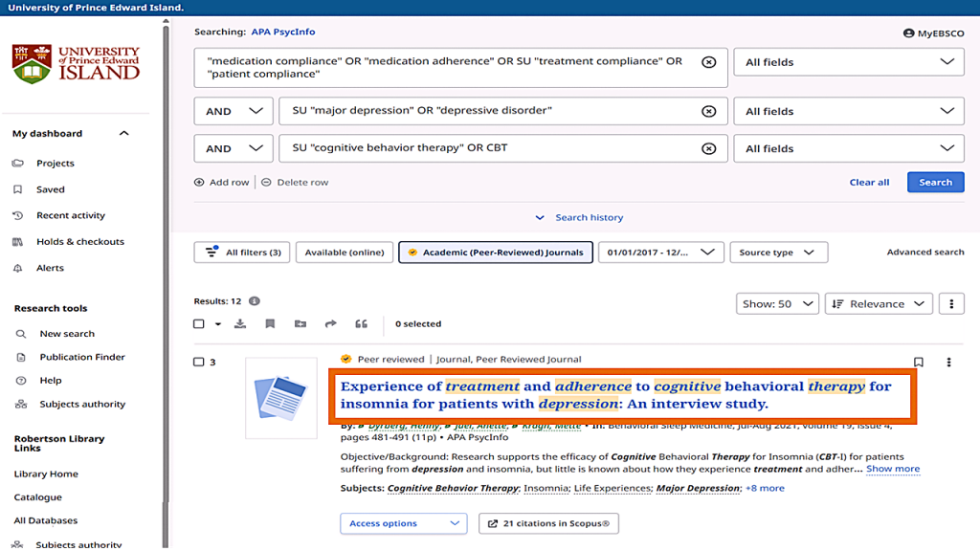Click the Clear all link
This screenshot has height=551, width=980.
869,182
